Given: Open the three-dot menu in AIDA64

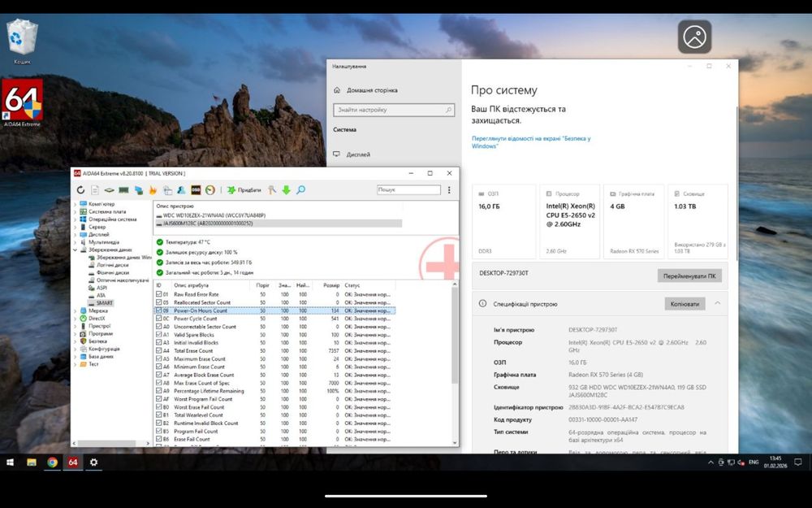Looking at the screenshot, I should tap(449, 190).
